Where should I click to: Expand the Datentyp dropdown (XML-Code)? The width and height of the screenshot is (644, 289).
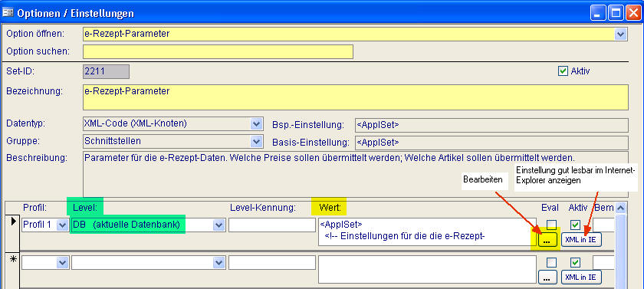pyautogui.click(x=256, y=124)
